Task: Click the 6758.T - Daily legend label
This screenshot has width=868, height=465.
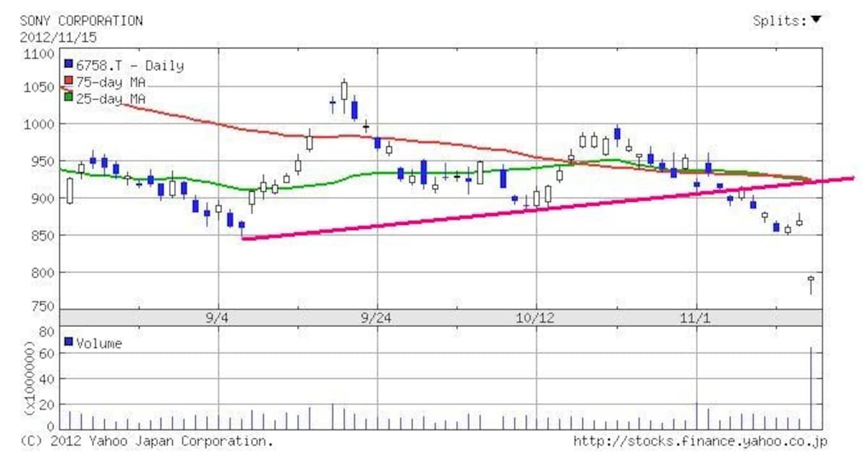Action: [x=129, y=66]
